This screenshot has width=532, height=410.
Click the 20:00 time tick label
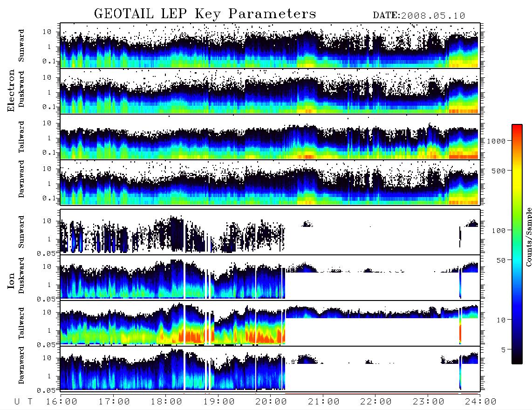[271, 402]
